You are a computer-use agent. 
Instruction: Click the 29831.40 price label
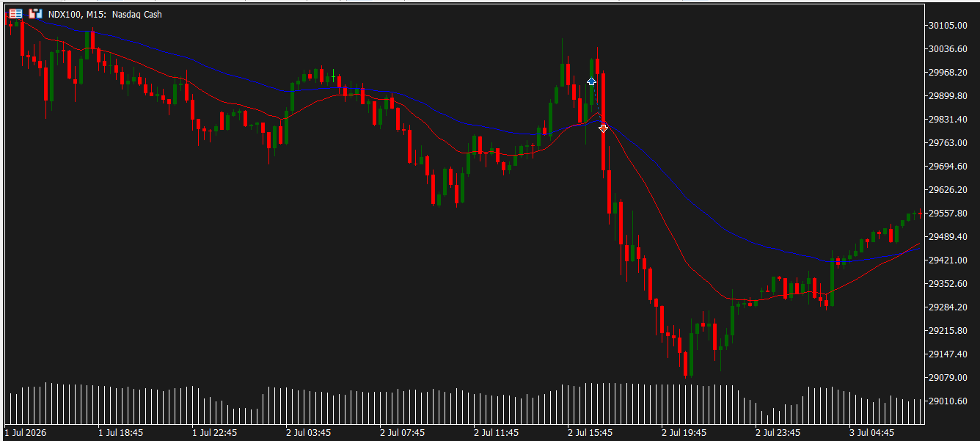[948, 120]
